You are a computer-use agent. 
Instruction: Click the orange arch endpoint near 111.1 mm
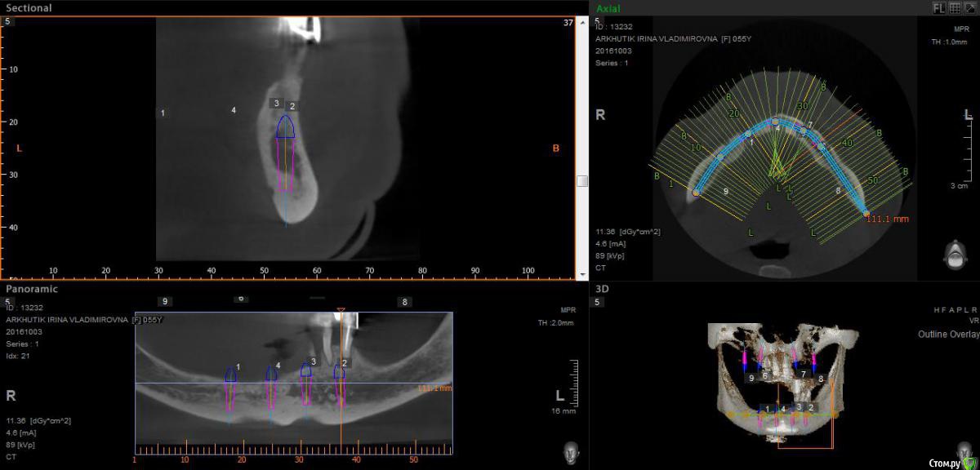[x=866, y=214]
